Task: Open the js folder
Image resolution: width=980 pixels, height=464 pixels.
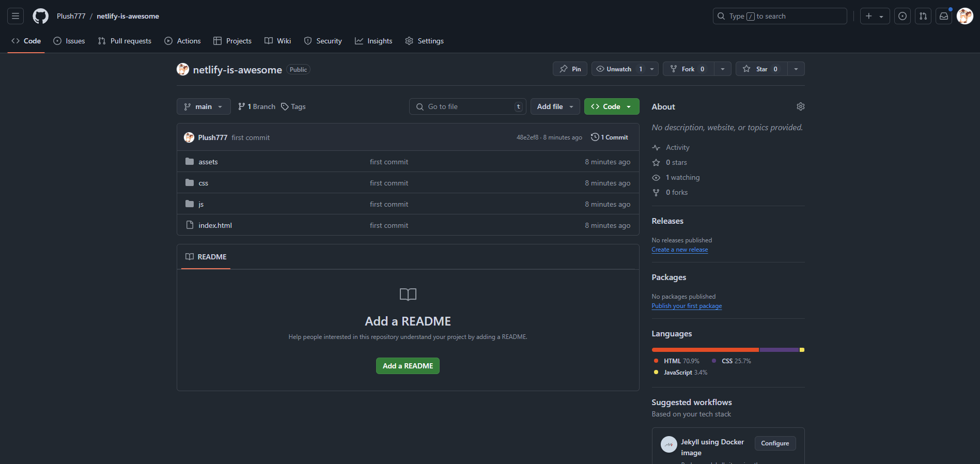Action: [x=201, y=204]
